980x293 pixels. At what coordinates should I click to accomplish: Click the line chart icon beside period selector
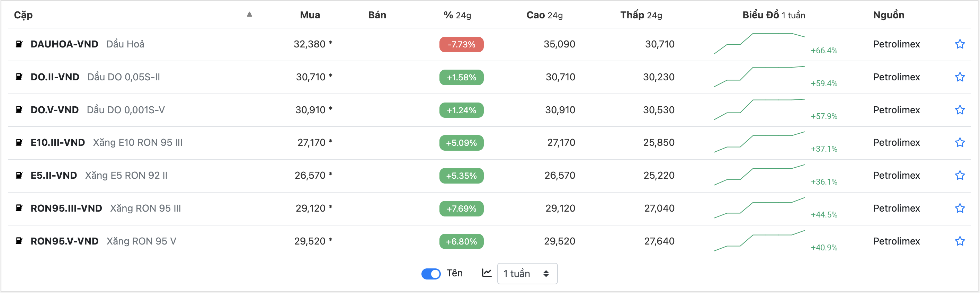(x=487, y=273)
